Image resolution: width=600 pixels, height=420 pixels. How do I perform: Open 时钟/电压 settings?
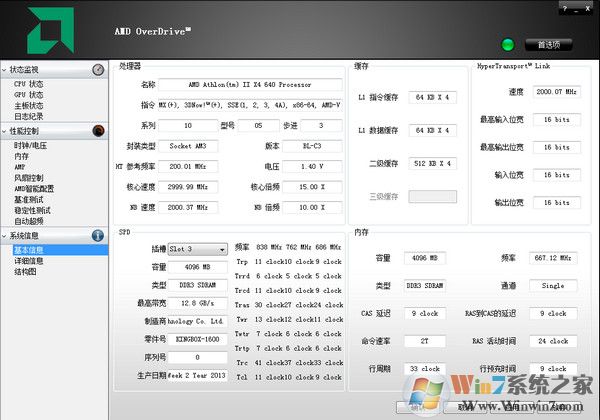click(x=32, y=146)
